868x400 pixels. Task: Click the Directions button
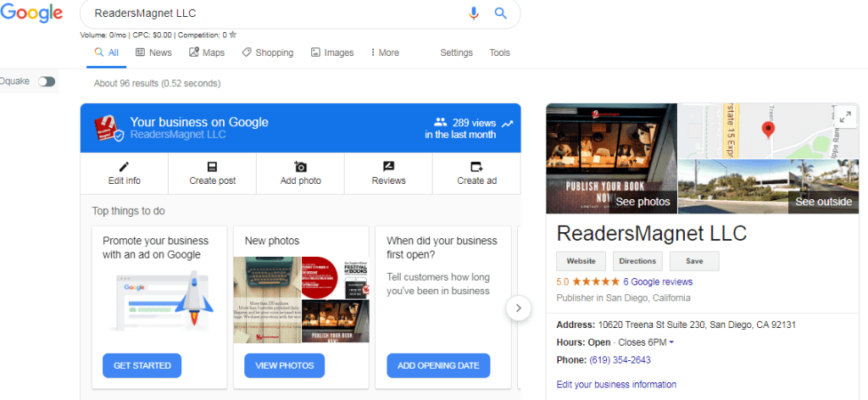click(637, 261)
